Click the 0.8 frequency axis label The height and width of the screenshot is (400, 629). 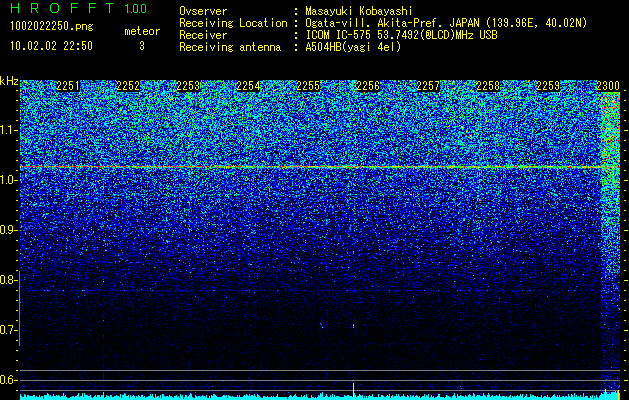[x=8, y=280]
